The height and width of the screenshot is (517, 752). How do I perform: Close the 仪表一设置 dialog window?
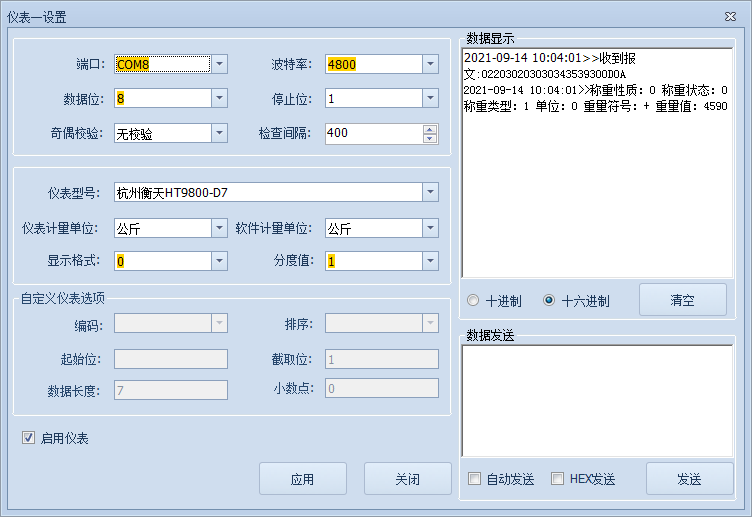tap(730, 17)
